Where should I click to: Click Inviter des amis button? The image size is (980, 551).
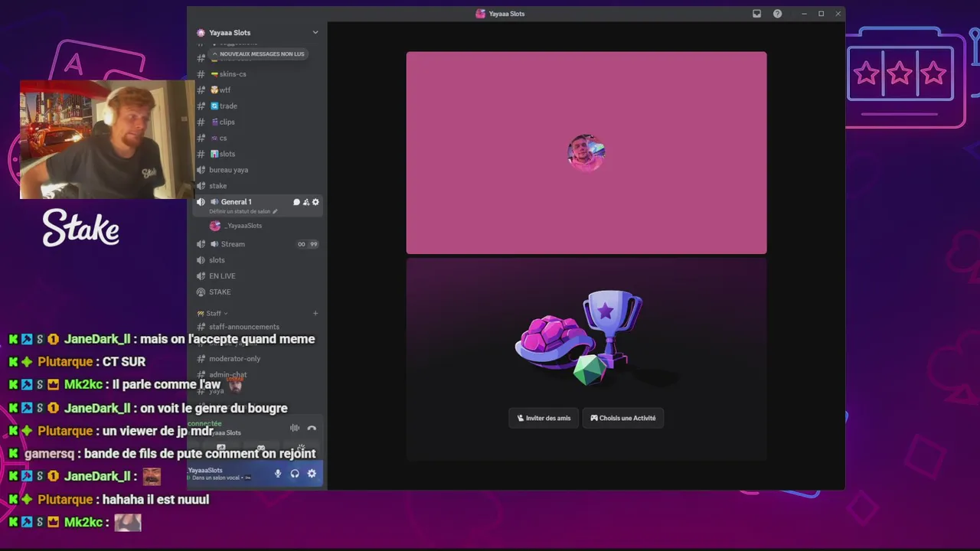point(544,418)
